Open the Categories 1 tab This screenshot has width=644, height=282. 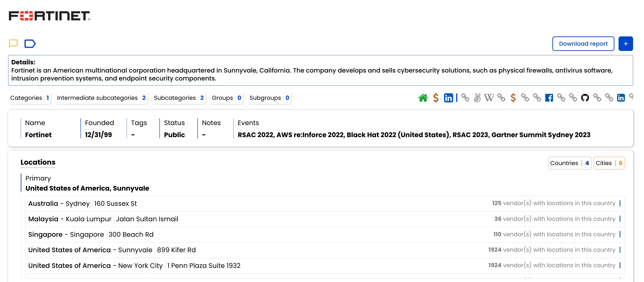(x=30, y=98)
